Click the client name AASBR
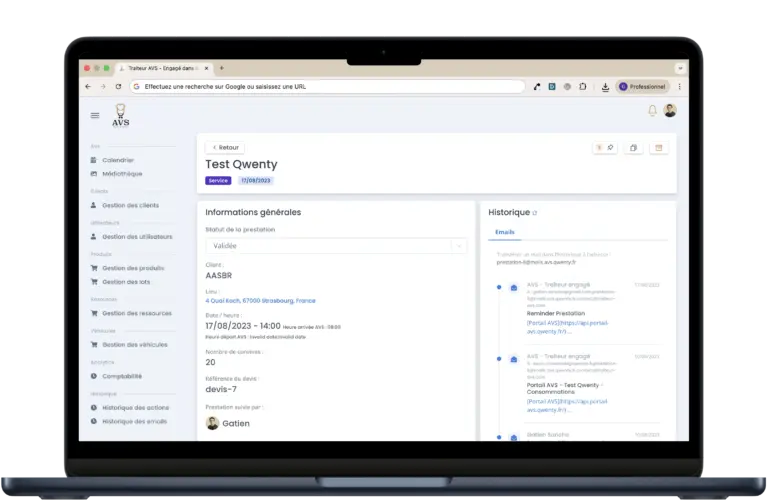 (219, 276)
